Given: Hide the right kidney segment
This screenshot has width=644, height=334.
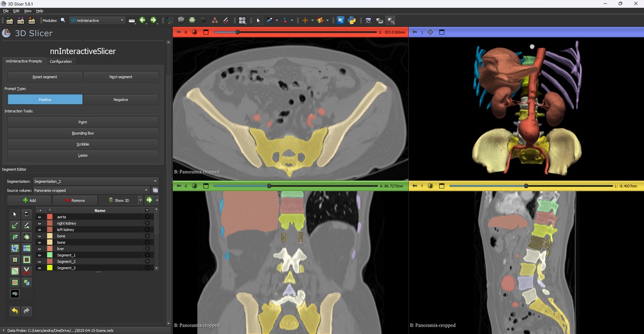Looking at the screenshot, I should coord(39,223).
